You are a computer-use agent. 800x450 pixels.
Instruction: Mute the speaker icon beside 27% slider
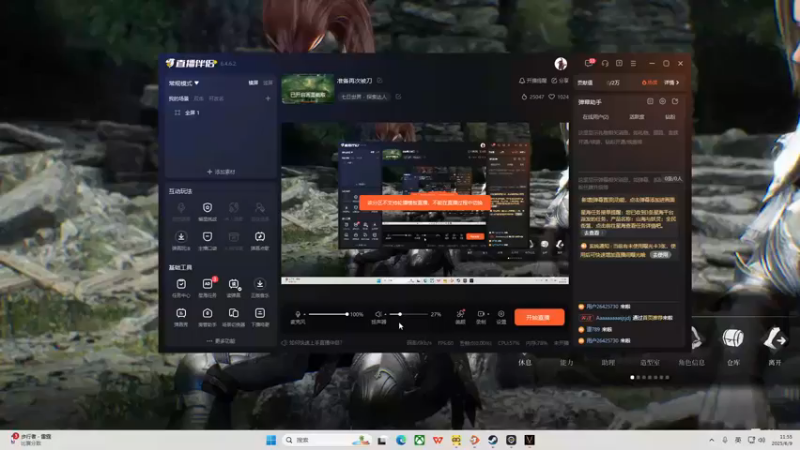click(x=378, y=314)
